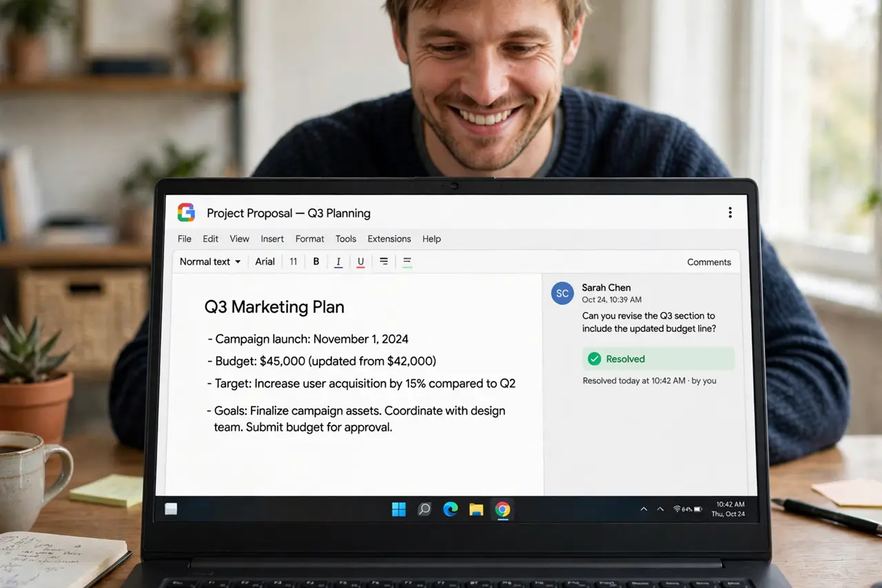The image size is (882, 588).
Task: Click the 'Target: Increase user acquisition' line
Action: coord(361,384)
